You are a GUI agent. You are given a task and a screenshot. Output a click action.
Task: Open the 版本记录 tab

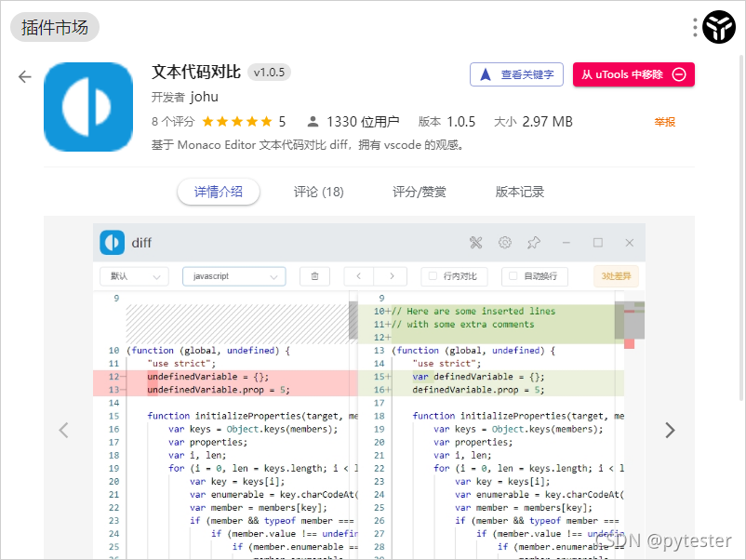(520, 193)
